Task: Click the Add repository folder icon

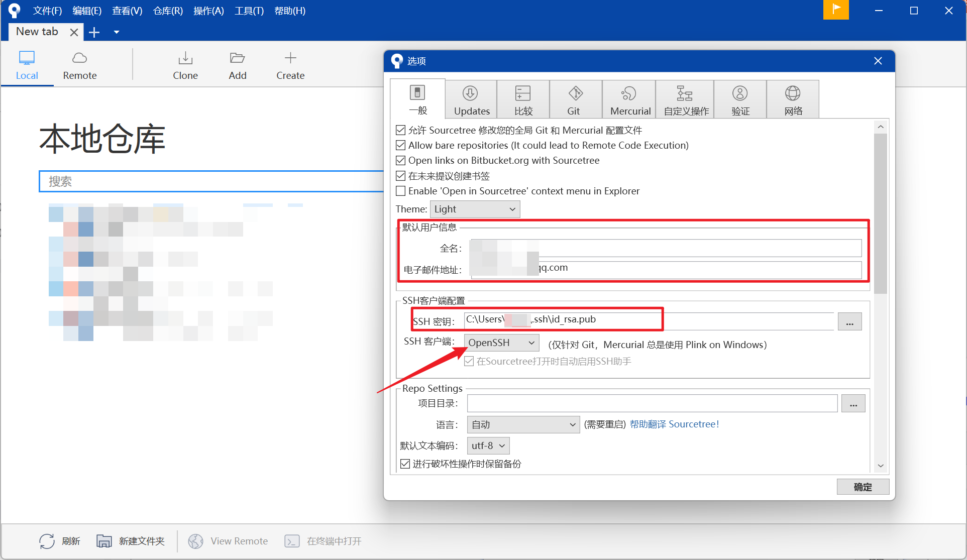Action: pos(237,59)
